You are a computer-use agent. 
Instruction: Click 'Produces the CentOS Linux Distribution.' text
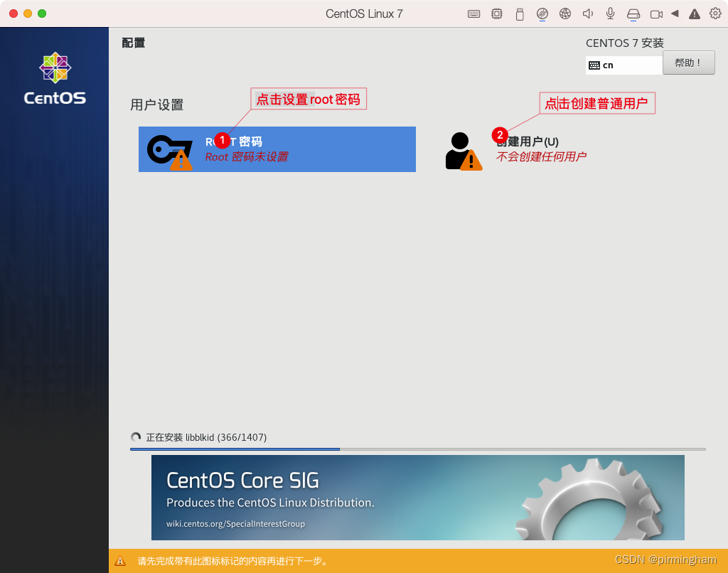(x=270, y=503)
